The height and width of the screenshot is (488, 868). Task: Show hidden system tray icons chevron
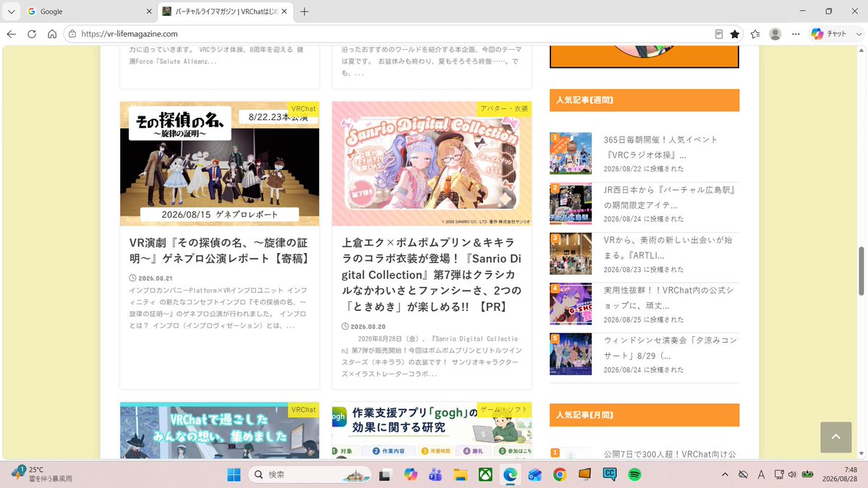pyautogui.click(x=726, y=474)
